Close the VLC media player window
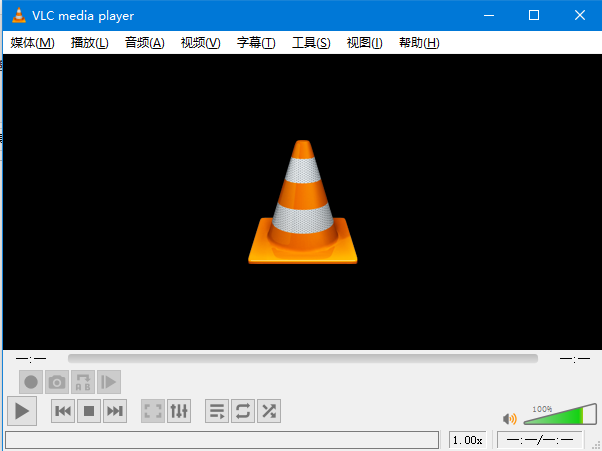This screenshot has width=602, height=451. click(579, 15)
